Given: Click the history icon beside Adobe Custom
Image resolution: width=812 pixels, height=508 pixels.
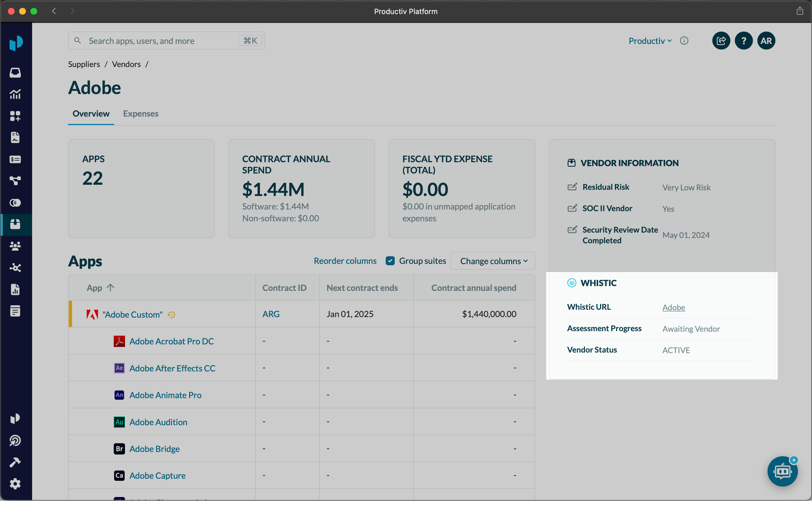Looking at the screenshot, I should point(171,315).
